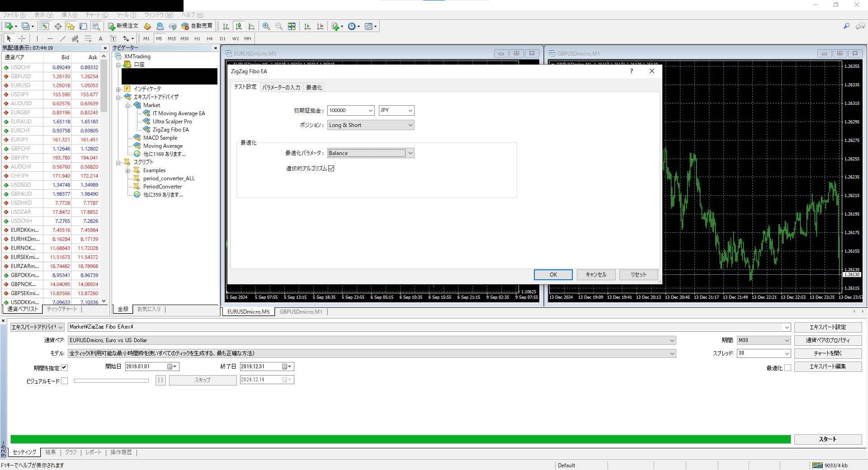Toggle the 期間を指定 checkbox
This screenshot has height=470, width=868.
[x=64, y=367]
